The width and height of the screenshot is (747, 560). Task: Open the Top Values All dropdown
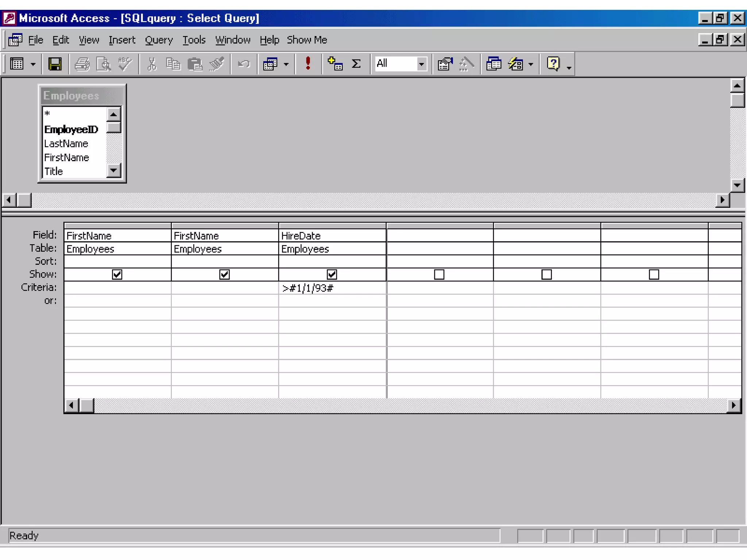click(x=421, y=64)
